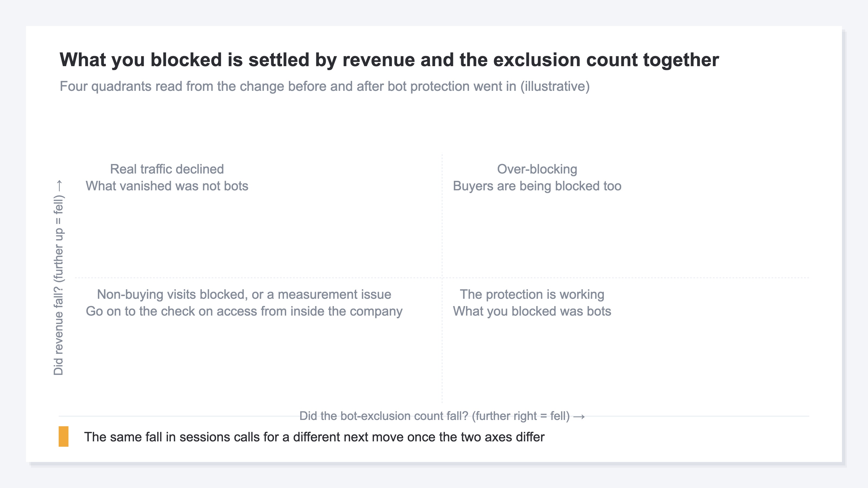The width and height of the screenshot is (868, 488).
Task: Select the 'Real traffic declined' quadrant heading
Action: pos(167,169)
